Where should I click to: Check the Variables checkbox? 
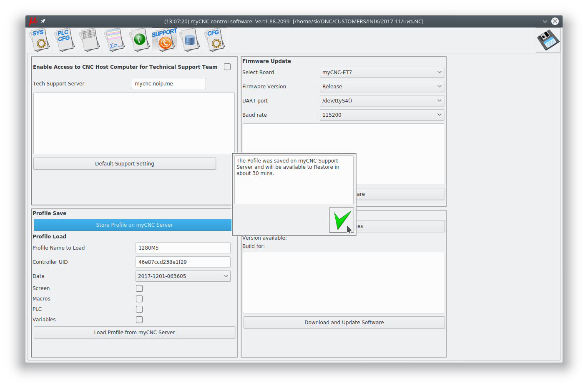[139, 320]
